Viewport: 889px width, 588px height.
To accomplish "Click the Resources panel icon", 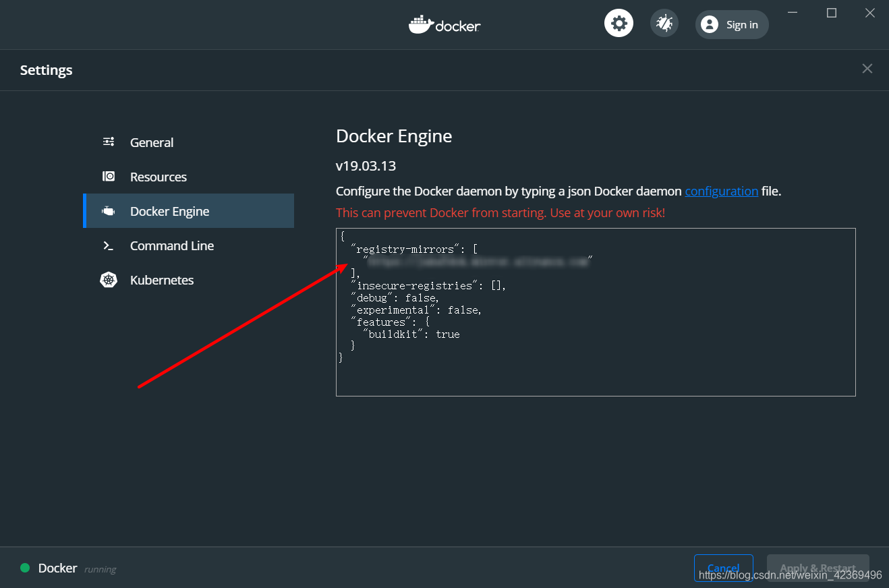I will click(x=109, y=176).
